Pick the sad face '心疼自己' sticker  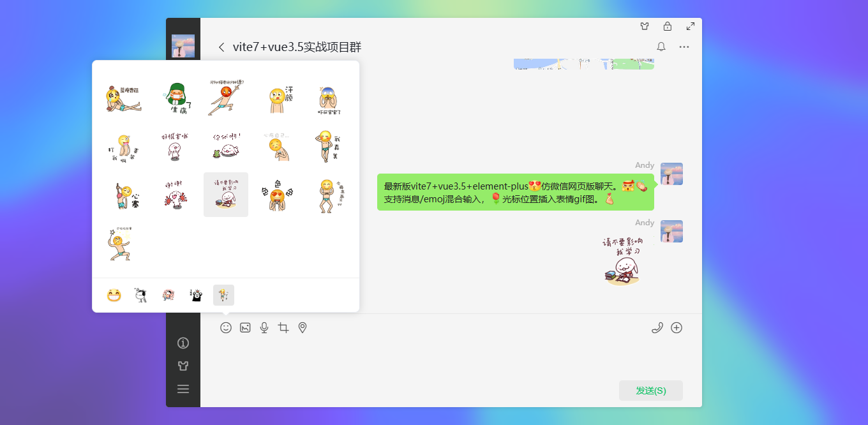coord(278,146)
